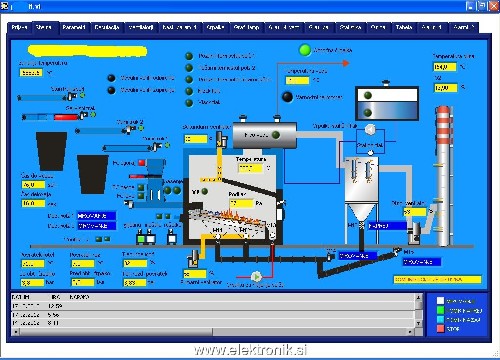Click the fan above the furnace roof
This screenshot has width=500, height=360.
221,139
